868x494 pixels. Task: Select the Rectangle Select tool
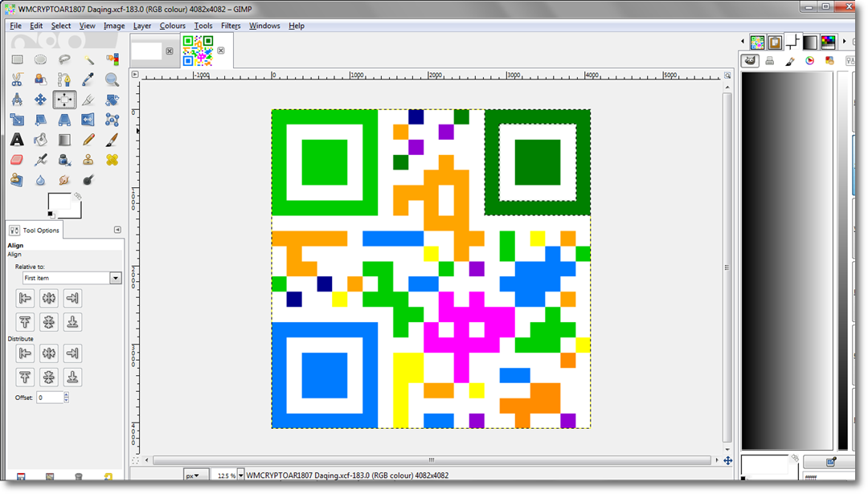coord(17,59)
